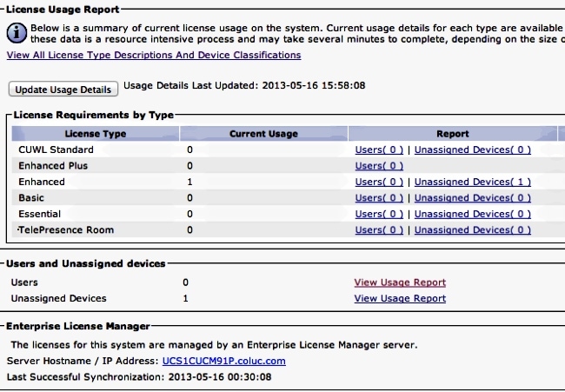The height and width of the screenshot is (392, 565).
Task: Click the Report column header
Action: (x=453, y=134)
